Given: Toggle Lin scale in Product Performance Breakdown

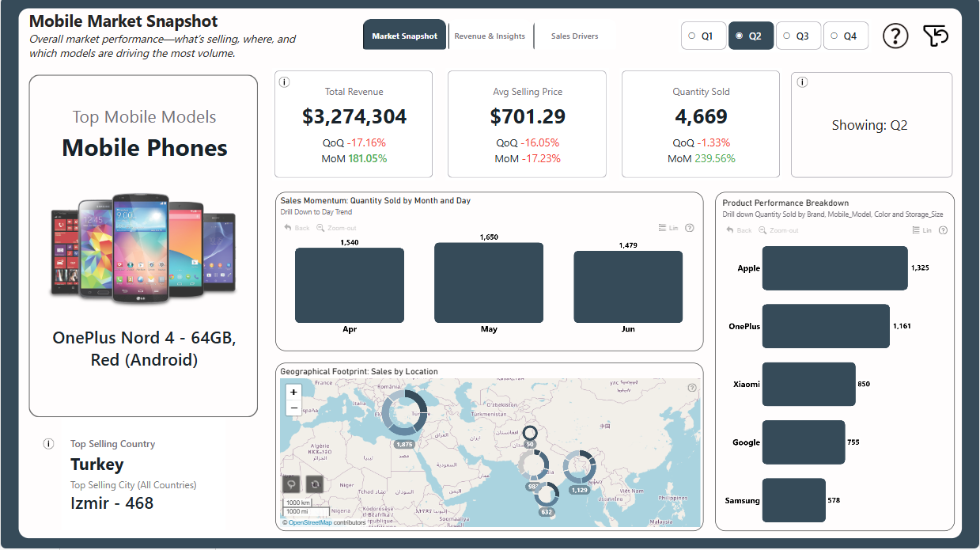Looking at the screenshot, I should [x=922, y=230].
